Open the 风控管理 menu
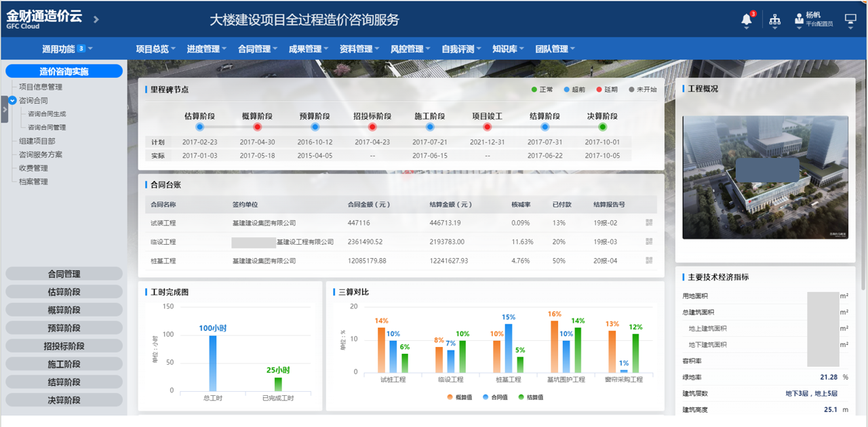The width and height of the screenshot is (868, 427). (410, 49)
